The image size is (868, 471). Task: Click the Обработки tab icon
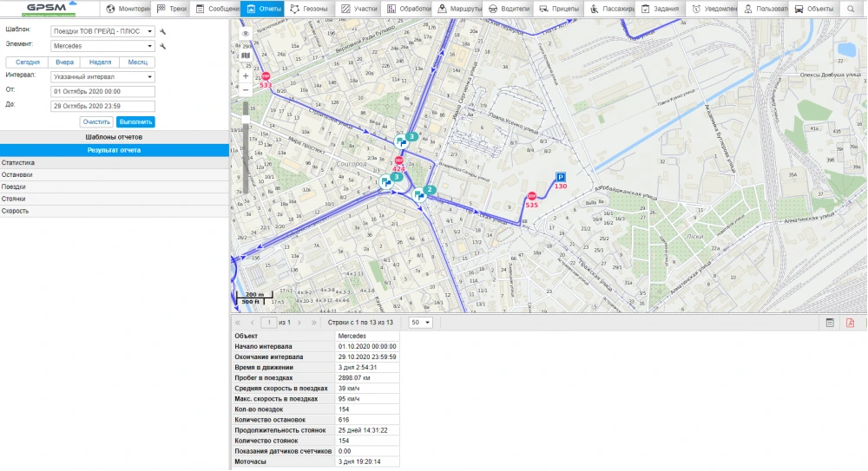[x=391, y=9]
